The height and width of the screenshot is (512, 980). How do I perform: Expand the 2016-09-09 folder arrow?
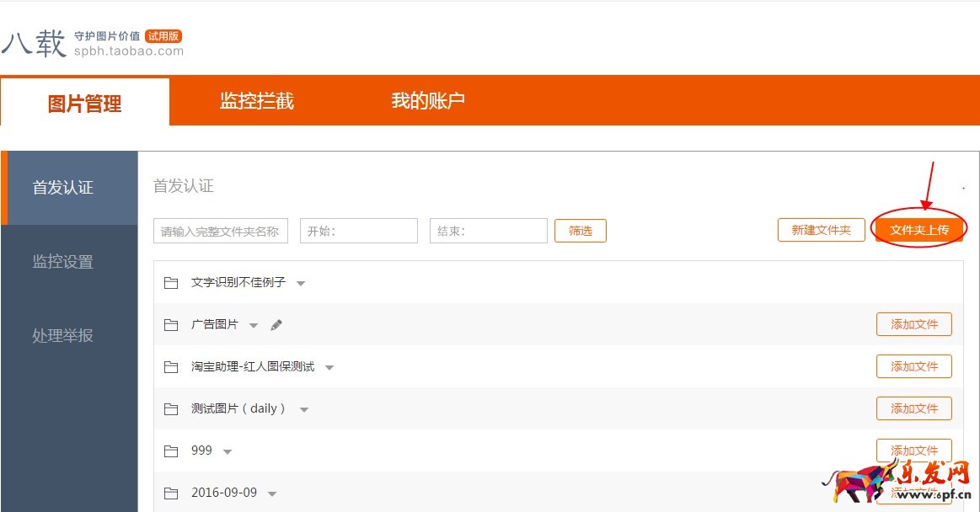pos(272,493)
